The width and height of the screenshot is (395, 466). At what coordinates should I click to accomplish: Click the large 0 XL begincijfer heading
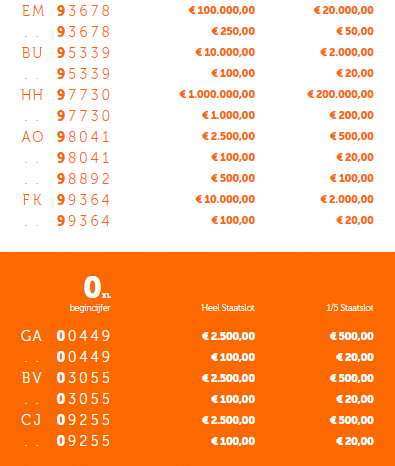tap(97, 287)
